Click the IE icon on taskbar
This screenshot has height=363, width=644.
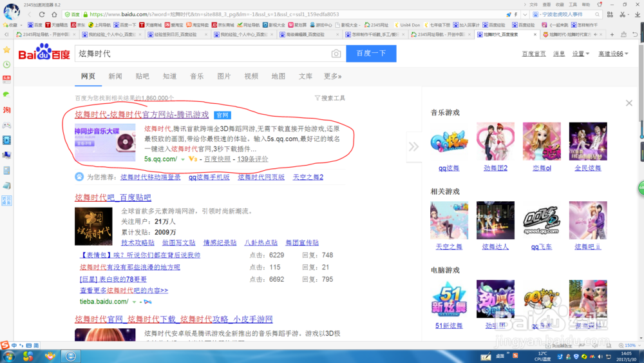71,356
